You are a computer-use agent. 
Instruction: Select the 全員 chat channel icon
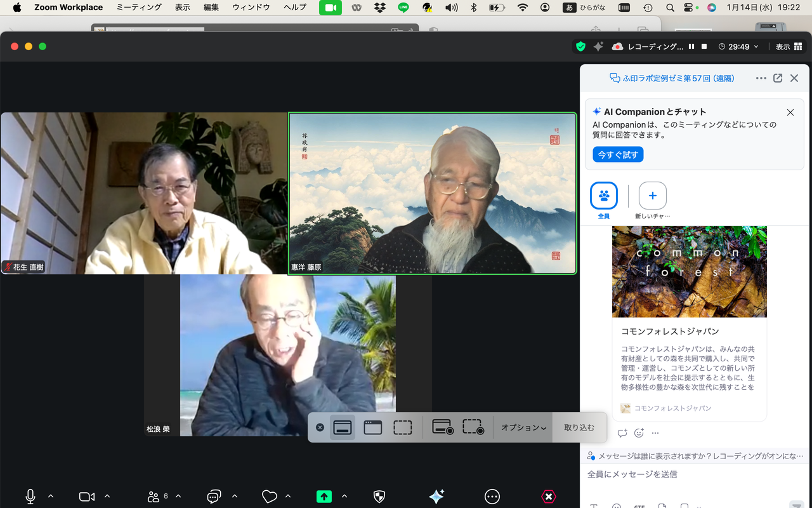[x=604, y=196]
